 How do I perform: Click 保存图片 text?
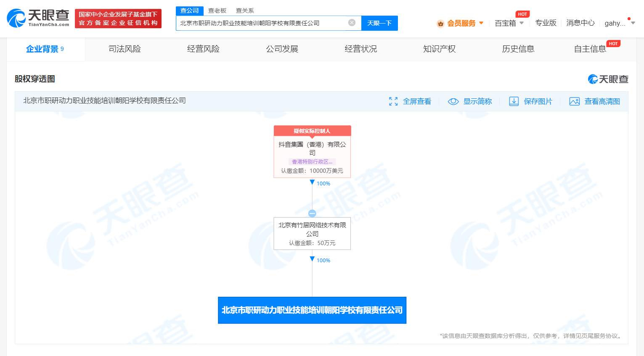(538, 101)
